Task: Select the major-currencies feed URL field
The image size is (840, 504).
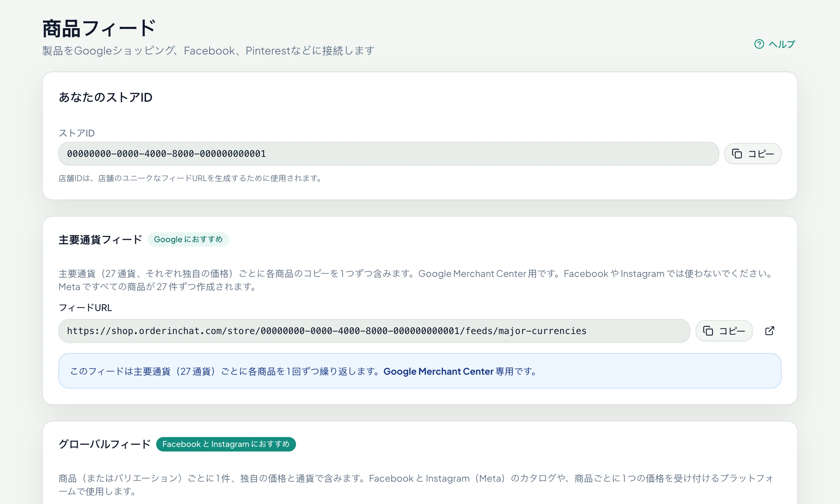Action: coord(374,331)
